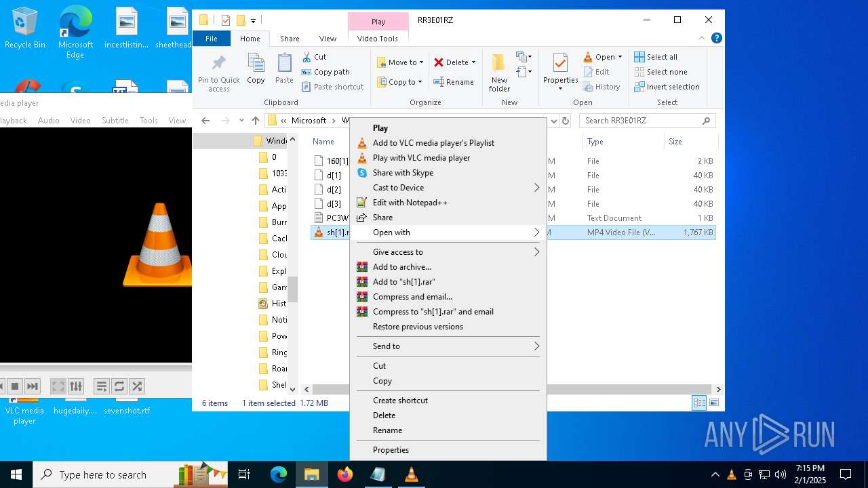Click Copy path in ribbon

coord(326,72)
